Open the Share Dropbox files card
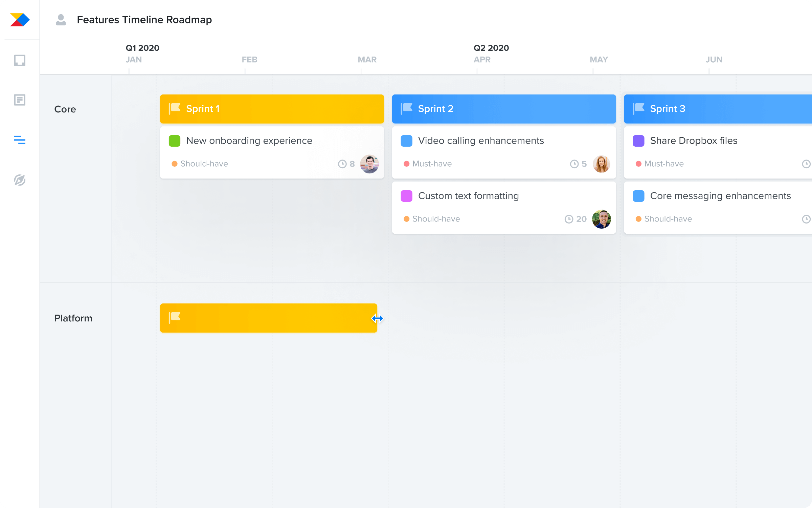This screenshot has height=508, width=812. tap(718, 152)
